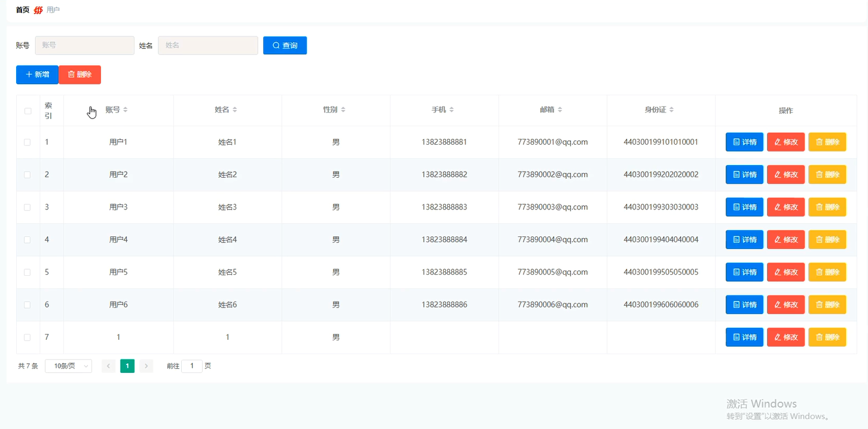Click 修改 for the index 7 row

[x=786, y=337]
